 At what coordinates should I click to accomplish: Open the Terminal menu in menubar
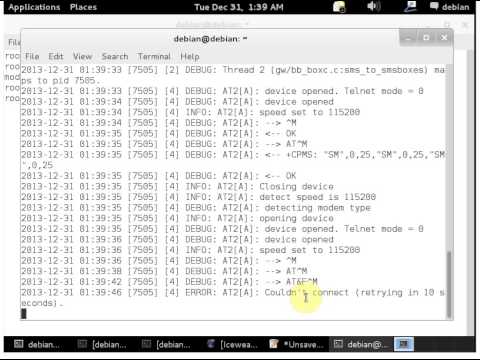click(x=154, y=56)
